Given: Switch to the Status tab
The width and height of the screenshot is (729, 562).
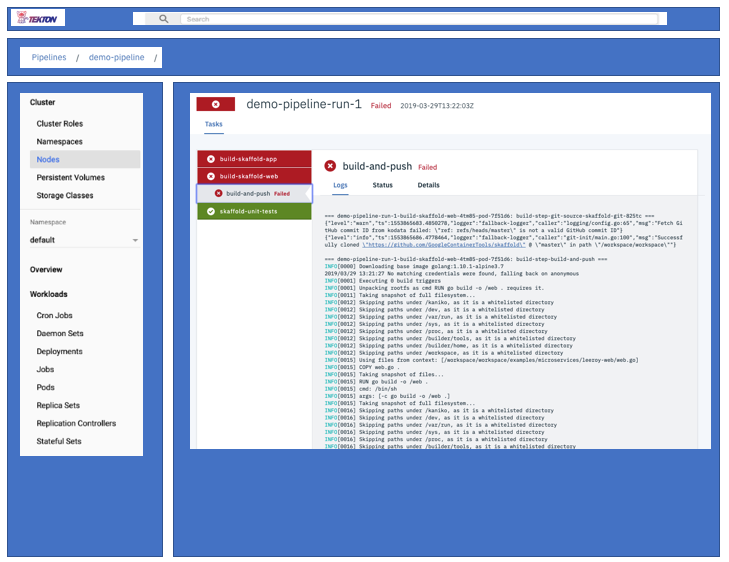Looking at the screenshot, I should point(383,185).
